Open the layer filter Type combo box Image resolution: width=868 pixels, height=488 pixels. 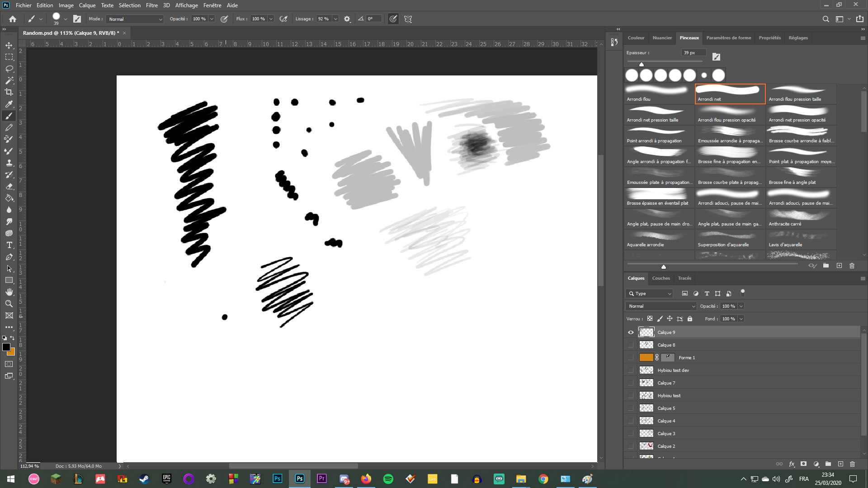[649, 293]
